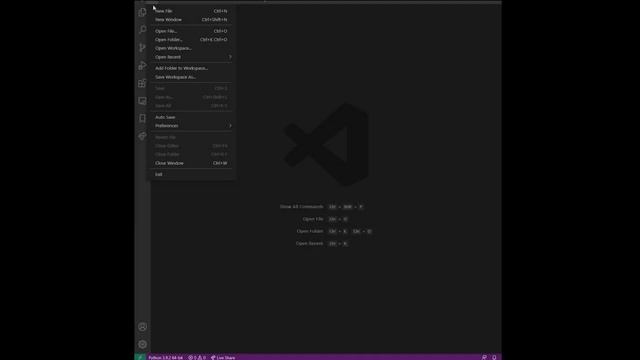The width and height of the screenshot is (640, 360).
Task: Open the errors and warnings count in the status bar
Action: click(x=197, y=357)
